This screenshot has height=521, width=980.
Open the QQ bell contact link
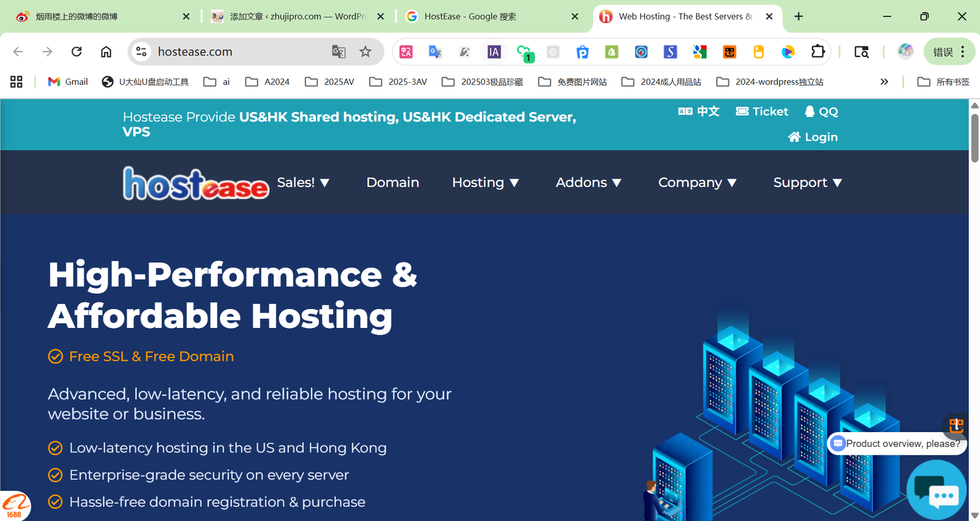[x=821, y=112]
